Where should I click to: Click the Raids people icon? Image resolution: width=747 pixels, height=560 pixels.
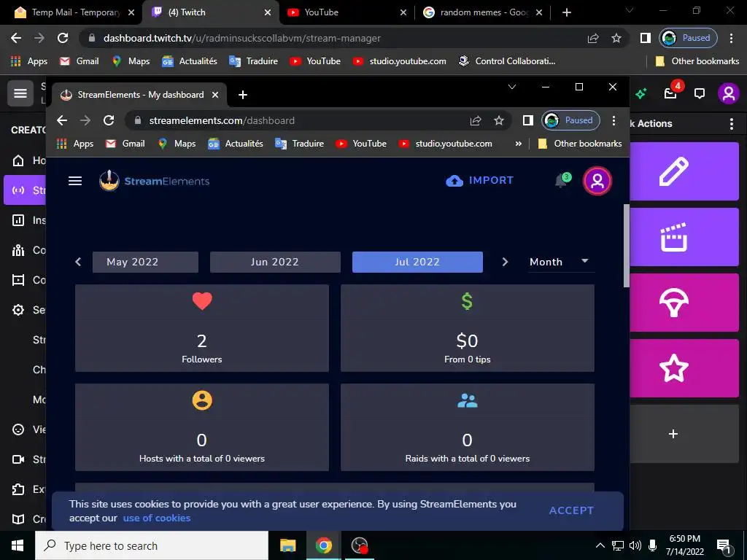click(467, 400)
